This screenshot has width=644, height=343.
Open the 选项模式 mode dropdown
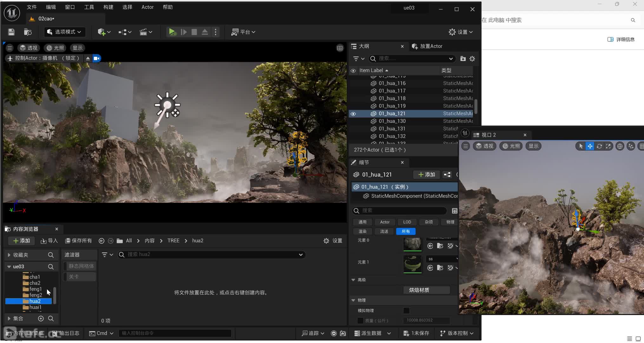(x=64, y=32)
